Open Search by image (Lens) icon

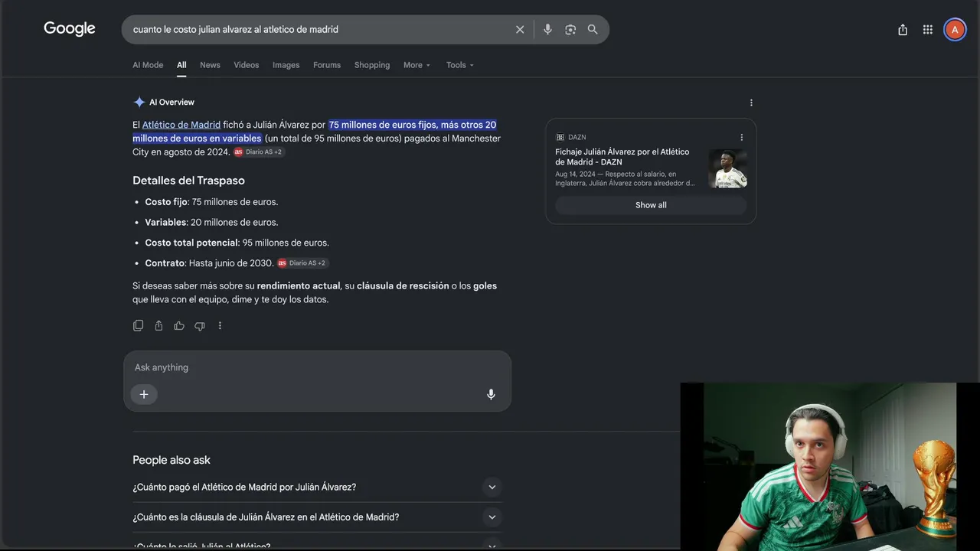pyautogui.click(x=570, y=30)
